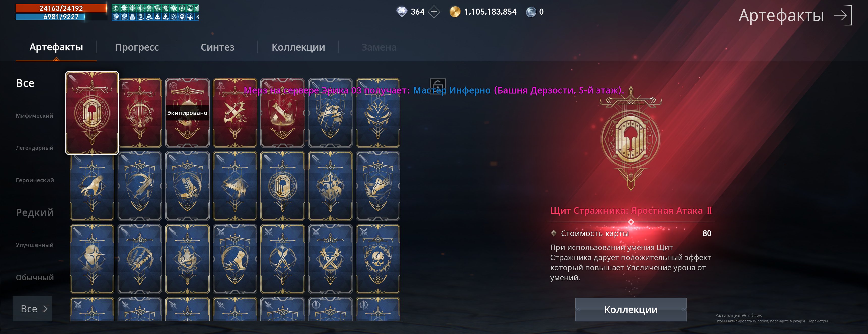Screen dimensions: 868x334
Task: Switch to the Прогресс tab
Action: pyautogui.click(x=137, y=47)
